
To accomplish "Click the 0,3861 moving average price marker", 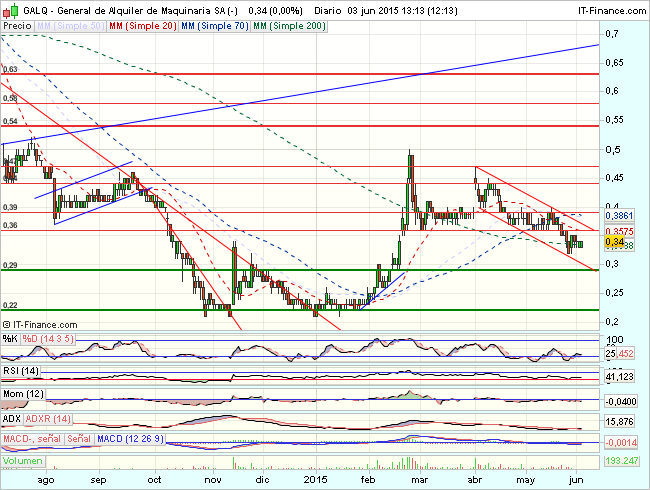I will coord(620,215).
